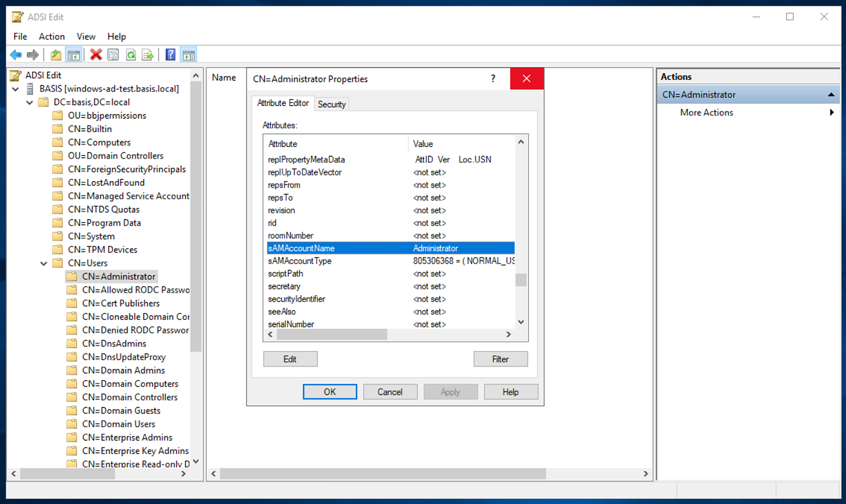Click the attribute list horizontal scrollbar thumb
This screenshot has height=504, width=846.
(332, 334)
